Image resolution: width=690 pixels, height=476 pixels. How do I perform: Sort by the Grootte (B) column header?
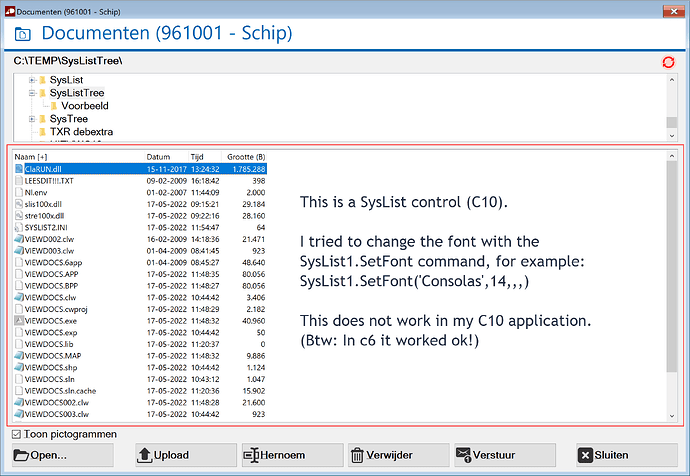tap(244, 157)
